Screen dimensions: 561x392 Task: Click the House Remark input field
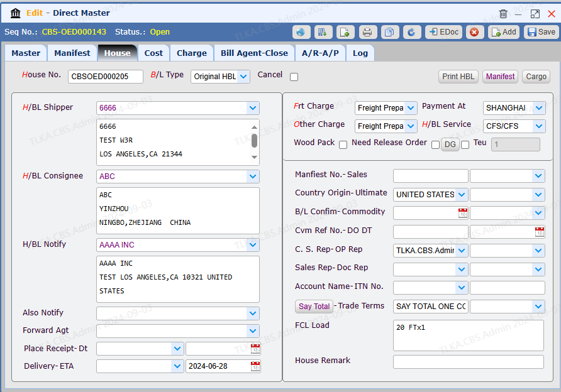(x=469, y=362)
